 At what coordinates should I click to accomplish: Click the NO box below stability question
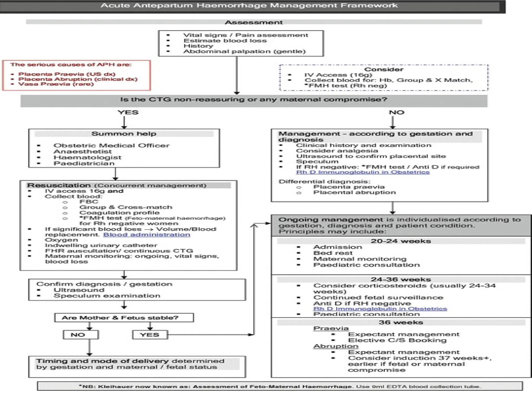coord(81,335)
